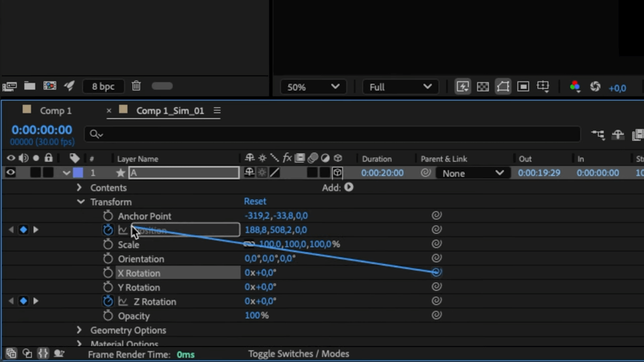The width and height of the screenshot is (644, 362).
Task: Enable the Scale stopwatch
Action: click(108, 244)
